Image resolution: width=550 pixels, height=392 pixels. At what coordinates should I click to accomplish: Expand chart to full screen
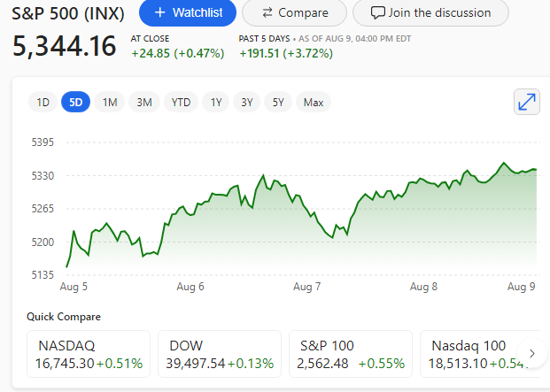527,102
